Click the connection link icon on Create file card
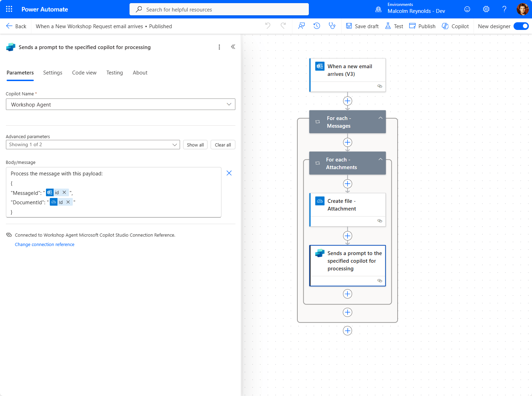 [x=380, y=221]
